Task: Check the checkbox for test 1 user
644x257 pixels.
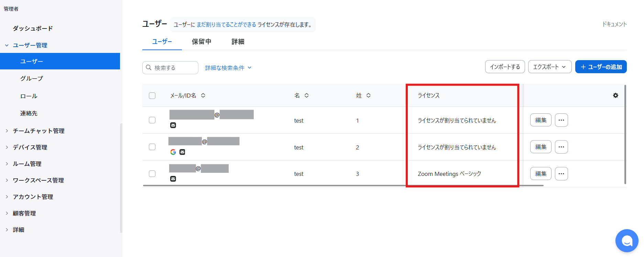Action: pyautogui.click(x=152, y=120)
